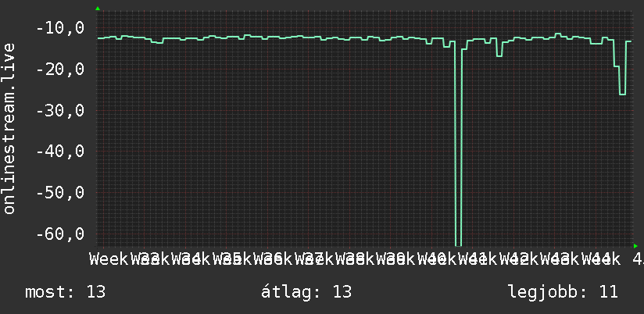Click the green arrow at X axis end
Screen dimensions: 644x314
[x=635, y=246]
